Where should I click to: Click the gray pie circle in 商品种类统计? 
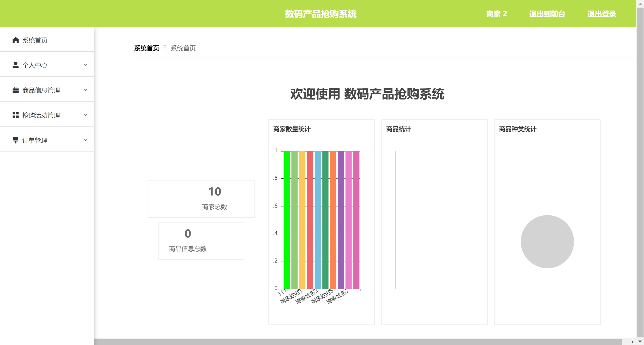(547, 242)
